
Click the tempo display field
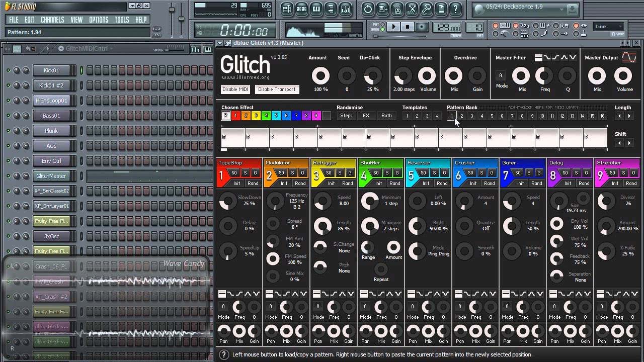point(447,28)
